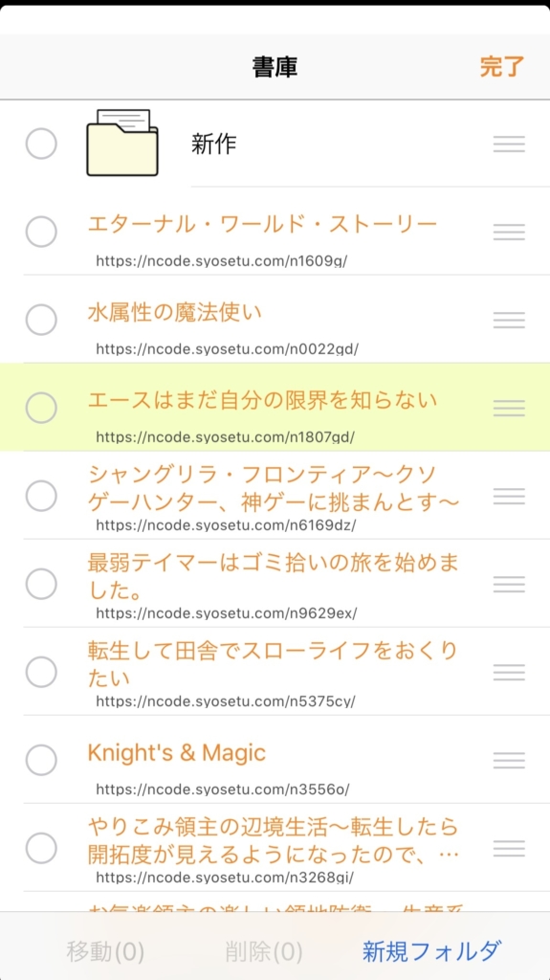The width and height of the screenshot is (550, 980).
Task: Select the Knight's & Magic selection circle
Action: (41, 761)
